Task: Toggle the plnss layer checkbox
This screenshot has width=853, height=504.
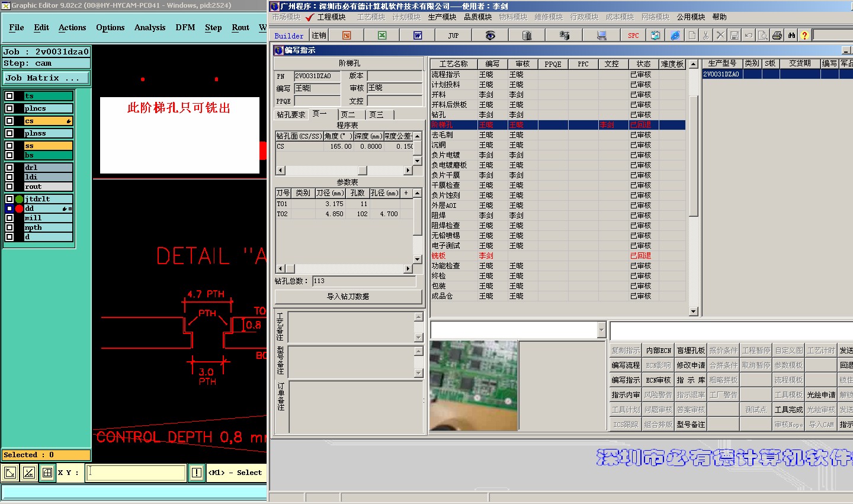Action: (x=9, y=133)
